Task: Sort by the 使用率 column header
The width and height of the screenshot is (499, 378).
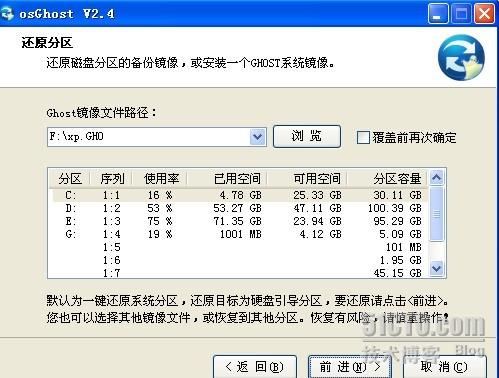Action: 161,179
